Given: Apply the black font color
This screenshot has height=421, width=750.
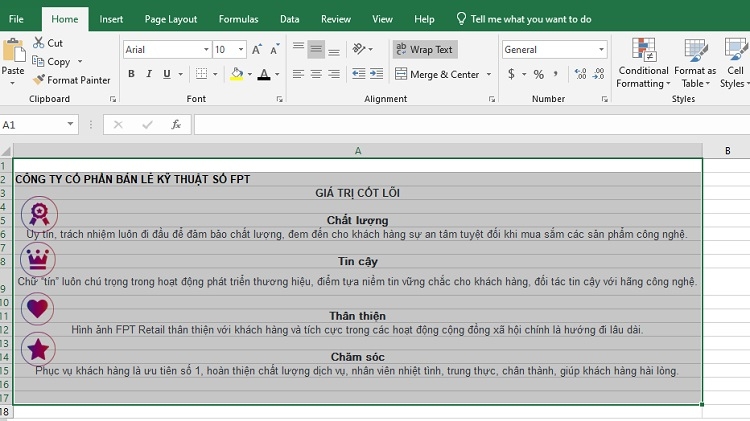Looking at the screenshot, I should click(x=264, y=74).
